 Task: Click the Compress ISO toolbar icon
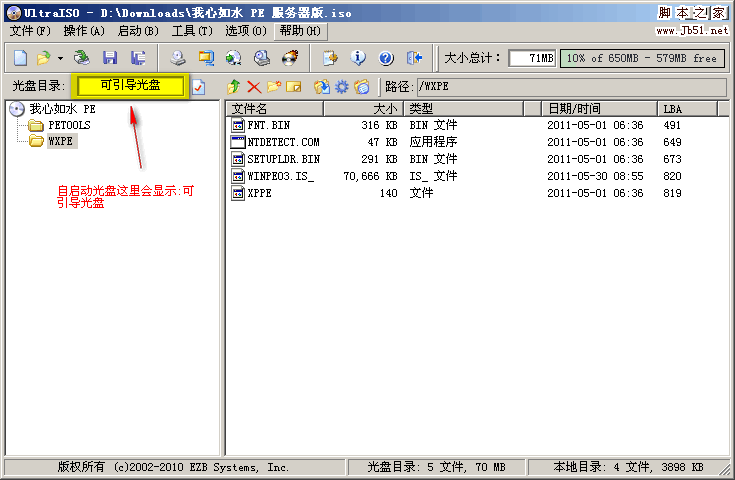(x=206, y=58)
